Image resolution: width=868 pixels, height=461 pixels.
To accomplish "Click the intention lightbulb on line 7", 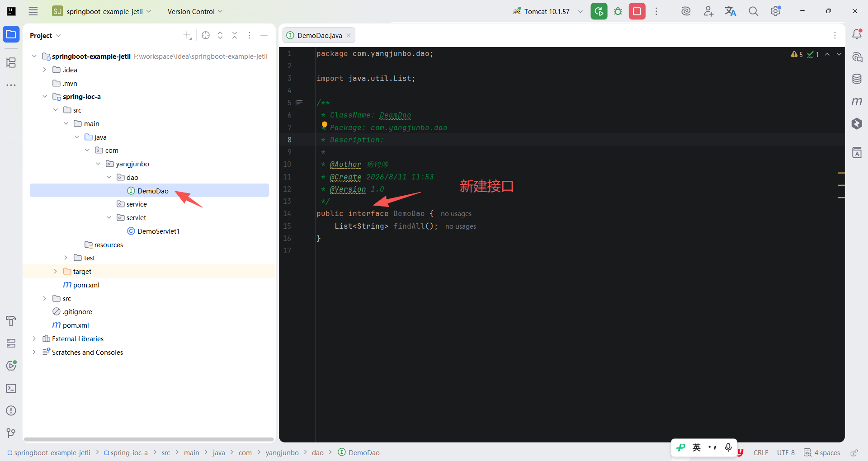I will point(324,125).
